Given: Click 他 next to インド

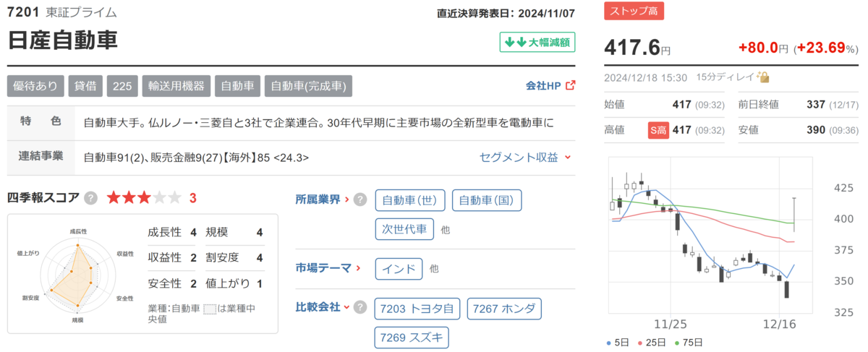Looking at the screenshot, I should tap(434, 269).
